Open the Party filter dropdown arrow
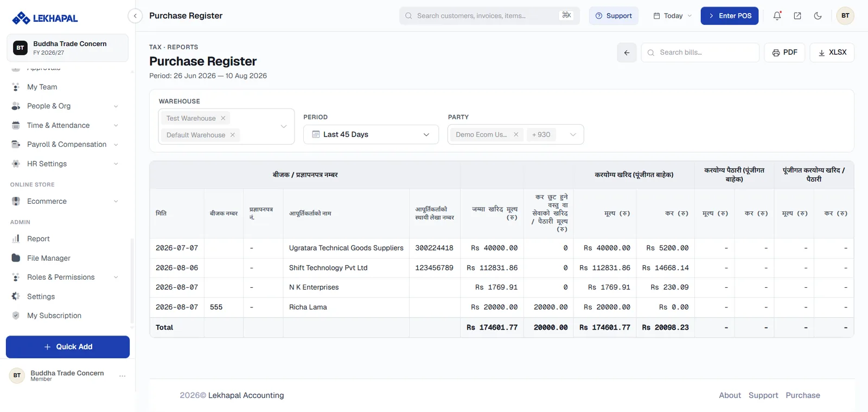 click(x=573, y=134)
